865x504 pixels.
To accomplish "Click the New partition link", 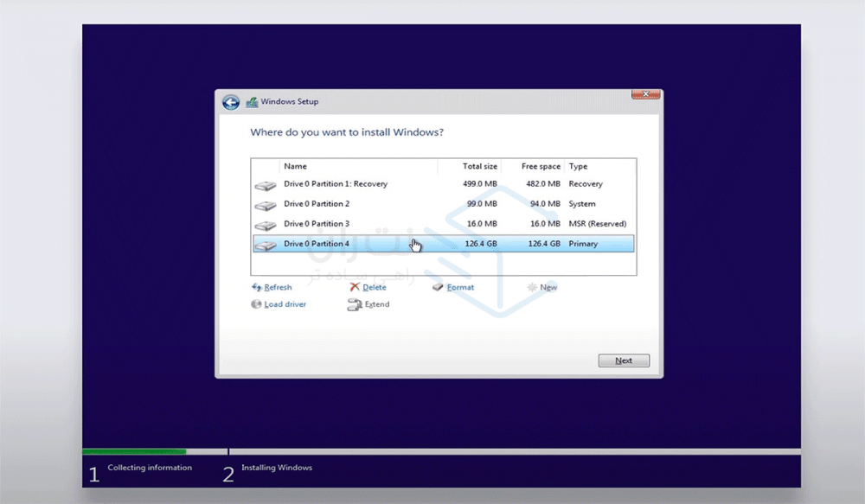I will (548, 287).
